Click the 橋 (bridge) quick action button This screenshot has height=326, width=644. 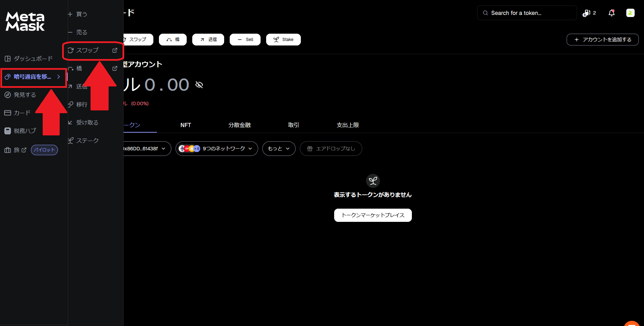[172, 39]
